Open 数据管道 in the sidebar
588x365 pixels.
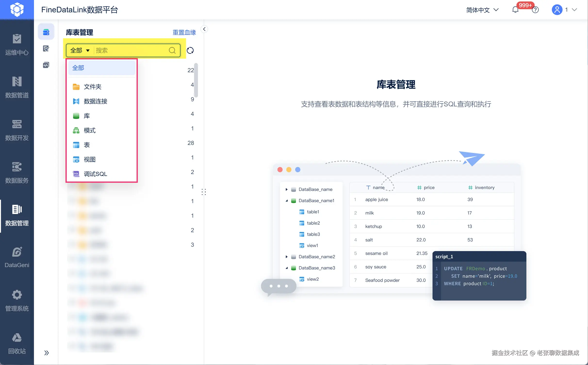pos(17,87)
